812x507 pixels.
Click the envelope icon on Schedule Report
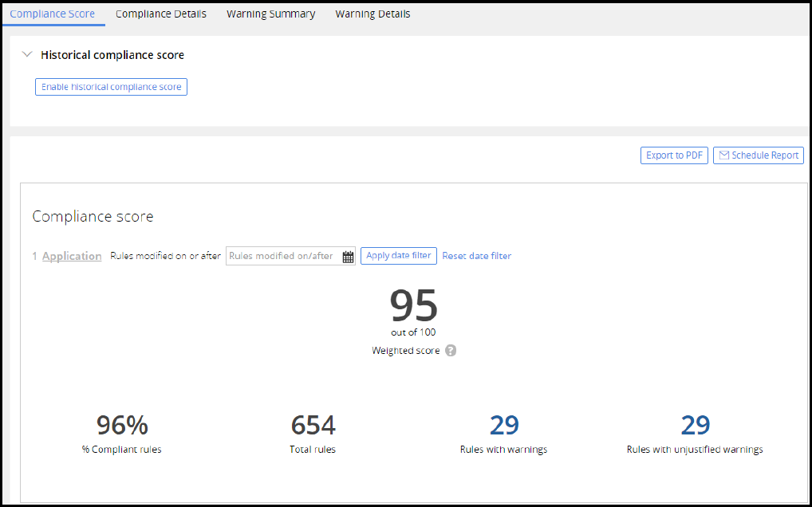click(724, 155)
